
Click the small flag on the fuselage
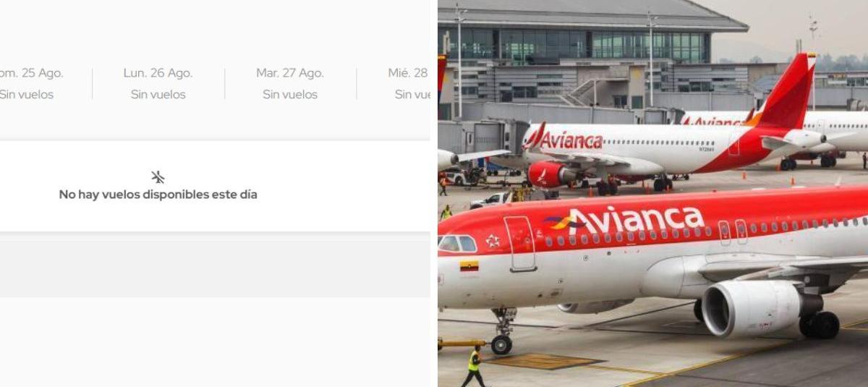469,265
